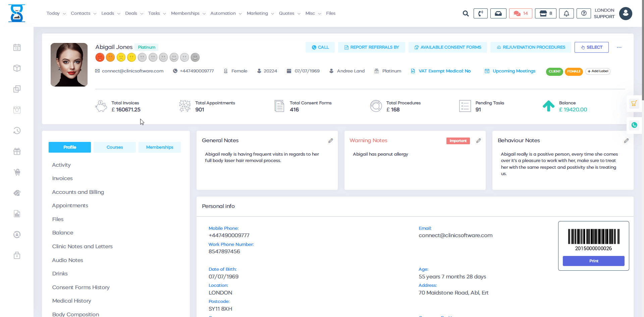Open the phone call log icon

click(x=480, y=13)
